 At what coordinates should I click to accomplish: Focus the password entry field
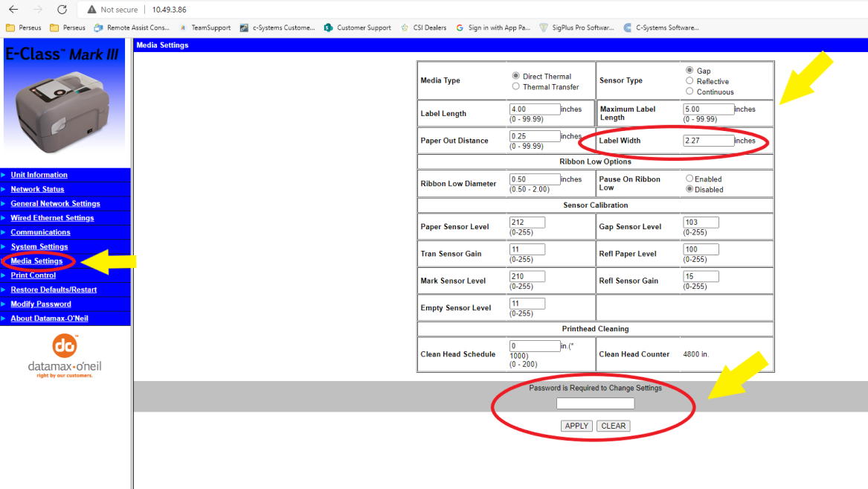point(595,403)
